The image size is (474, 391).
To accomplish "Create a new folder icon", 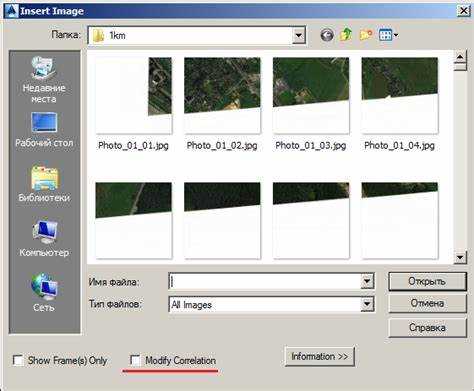I will click(366, 35).
